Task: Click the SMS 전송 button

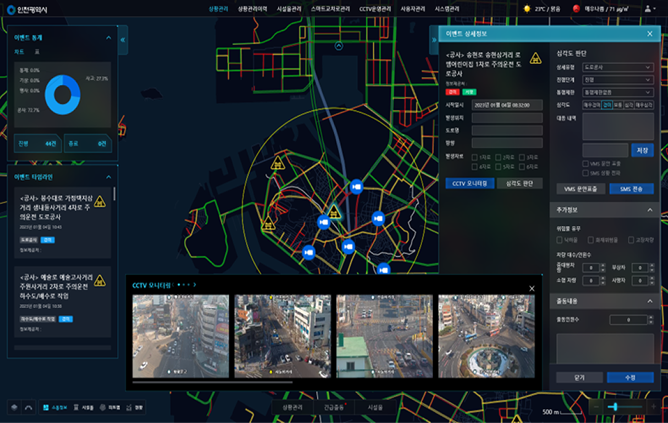Action: pos(631,189)
